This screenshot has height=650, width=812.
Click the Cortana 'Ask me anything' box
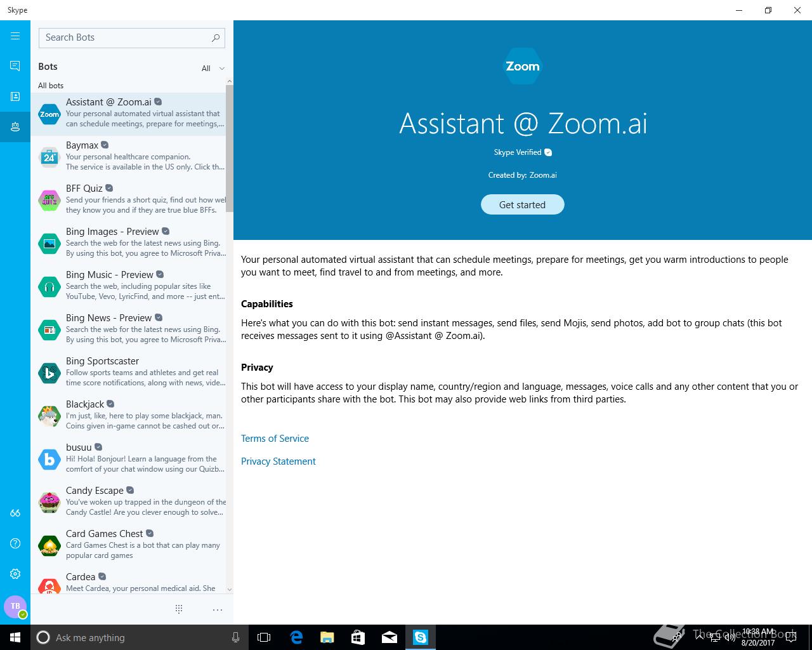coord(138,637)
